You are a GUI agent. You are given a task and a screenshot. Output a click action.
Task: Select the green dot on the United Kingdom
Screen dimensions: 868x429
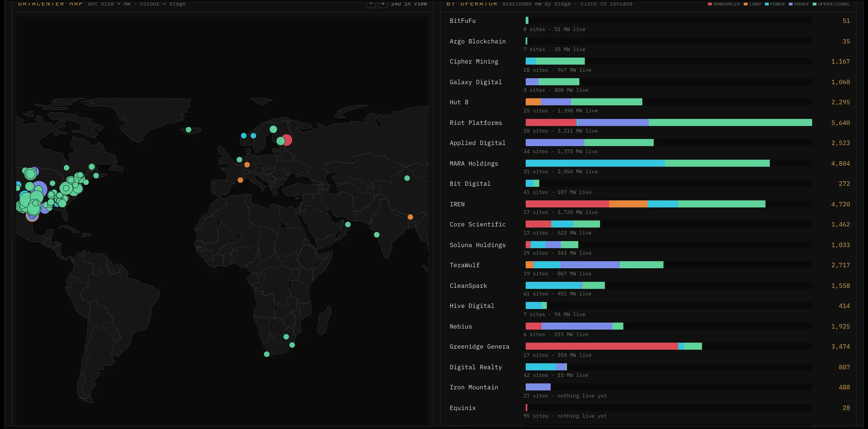click(x=239, y=160)
